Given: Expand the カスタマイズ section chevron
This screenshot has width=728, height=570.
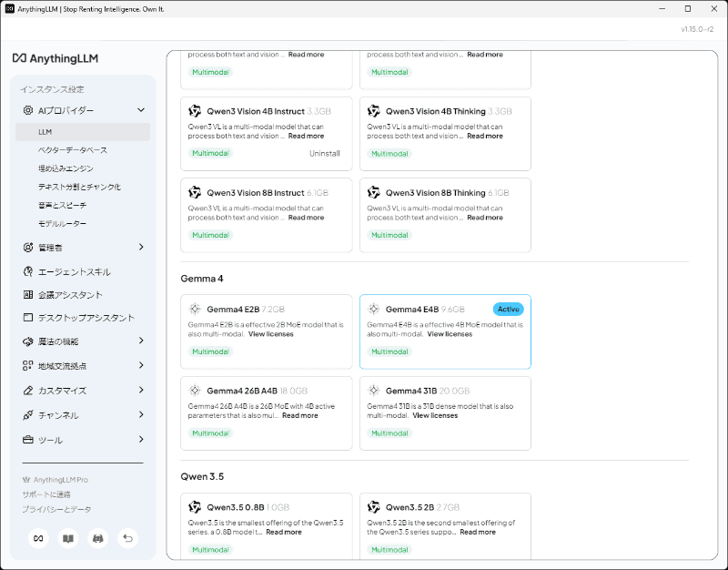Looking at the screenshot, I should pos(141,391).
